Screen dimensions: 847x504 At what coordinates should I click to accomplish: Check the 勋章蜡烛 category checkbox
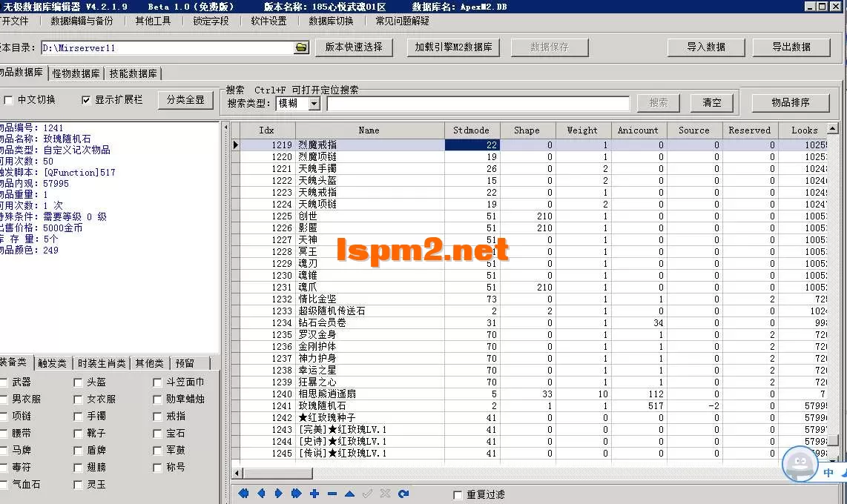[157, 399]
